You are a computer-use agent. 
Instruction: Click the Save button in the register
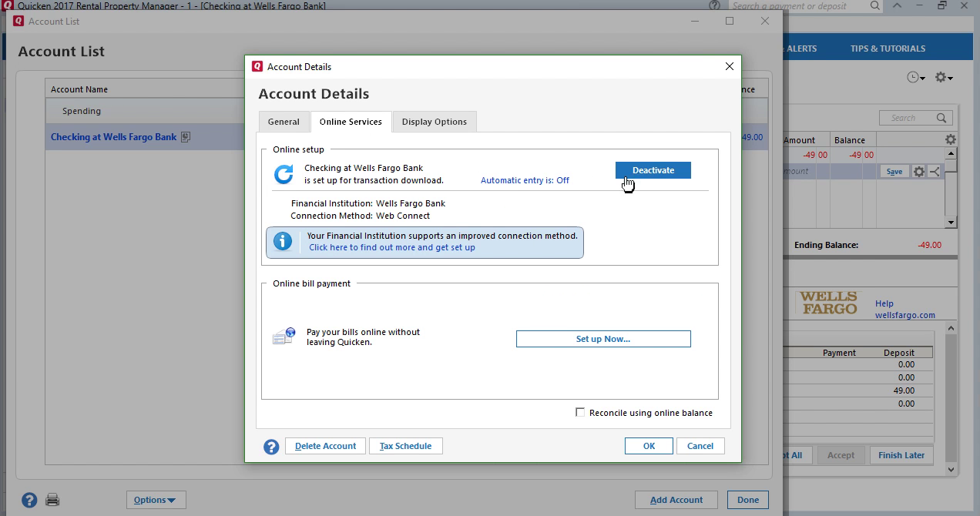pyautogui.click(x=894, y=172)
